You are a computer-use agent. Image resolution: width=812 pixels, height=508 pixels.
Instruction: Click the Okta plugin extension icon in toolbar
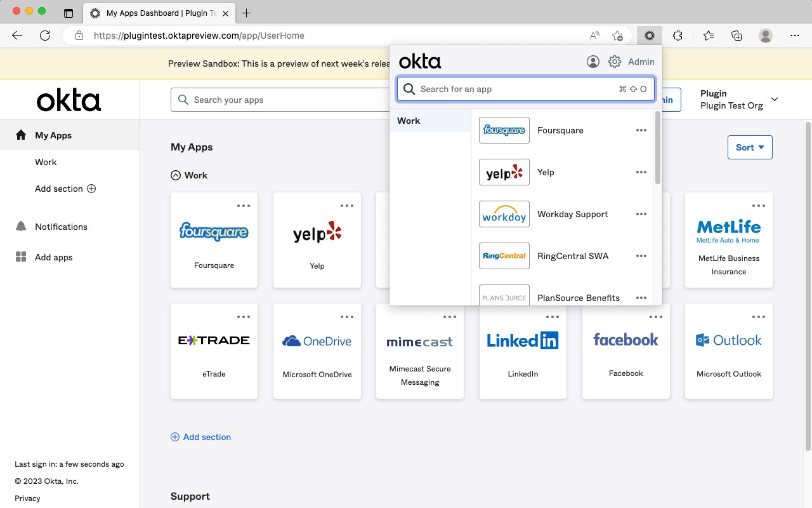click(x=649, y=36)
